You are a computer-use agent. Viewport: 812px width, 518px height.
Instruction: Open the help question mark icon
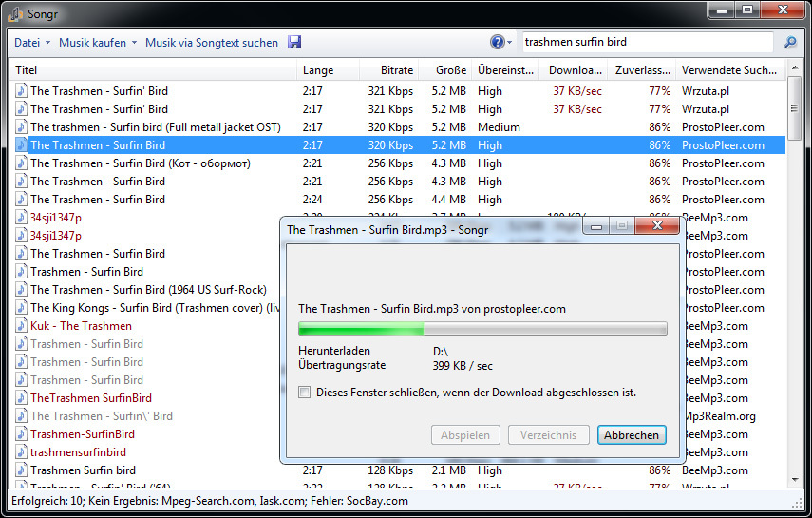497,42
